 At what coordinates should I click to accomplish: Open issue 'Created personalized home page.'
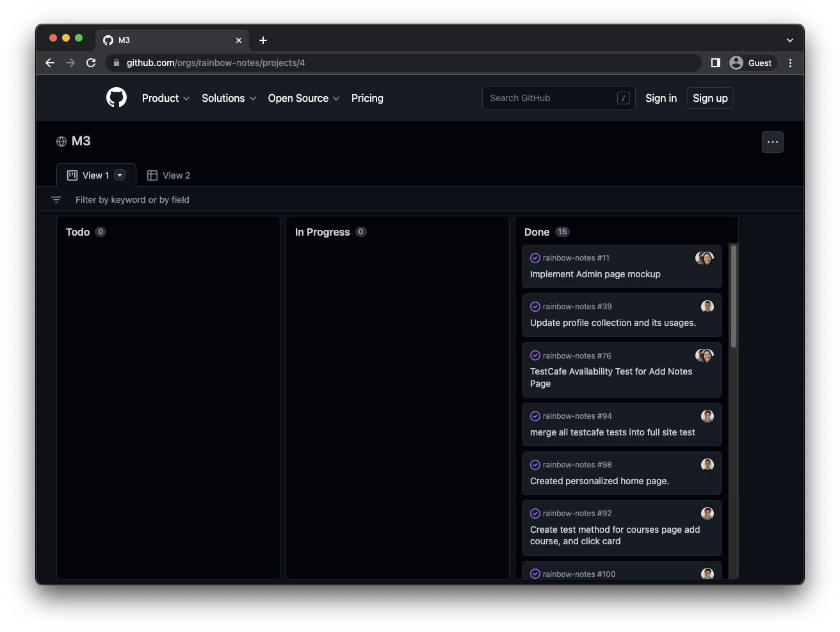[599, 481]
